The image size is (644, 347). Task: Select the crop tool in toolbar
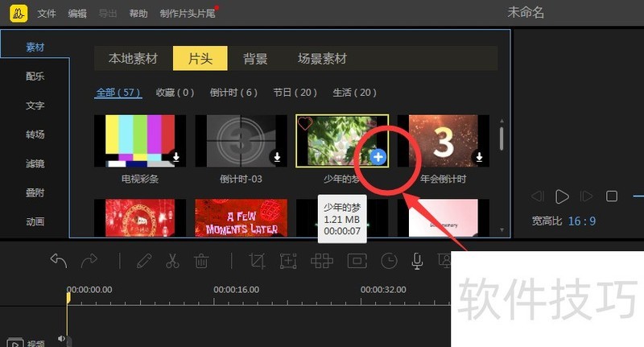pyautogui.click(x=258, y=261)
